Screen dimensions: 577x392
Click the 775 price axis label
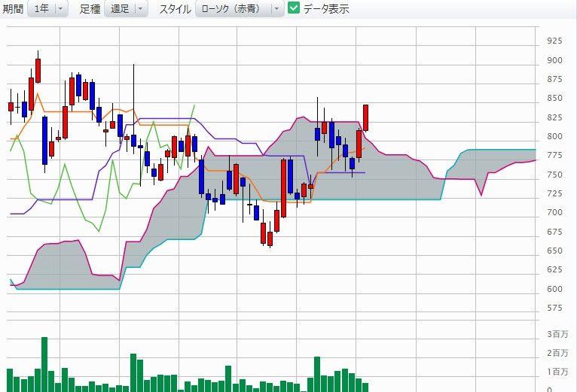(554, 156)
